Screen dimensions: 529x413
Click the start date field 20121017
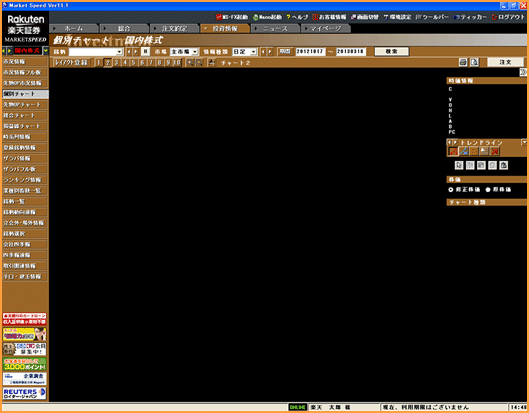tap(310, 51)
